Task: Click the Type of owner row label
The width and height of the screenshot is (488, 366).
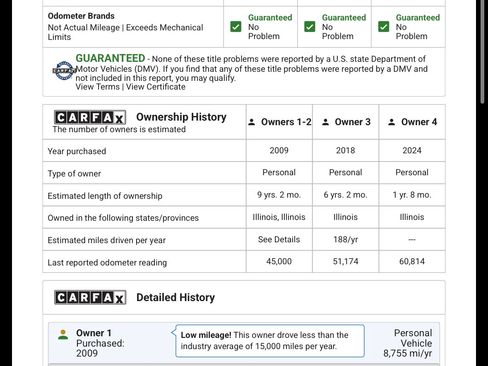Action: click(x=74, y=174)
